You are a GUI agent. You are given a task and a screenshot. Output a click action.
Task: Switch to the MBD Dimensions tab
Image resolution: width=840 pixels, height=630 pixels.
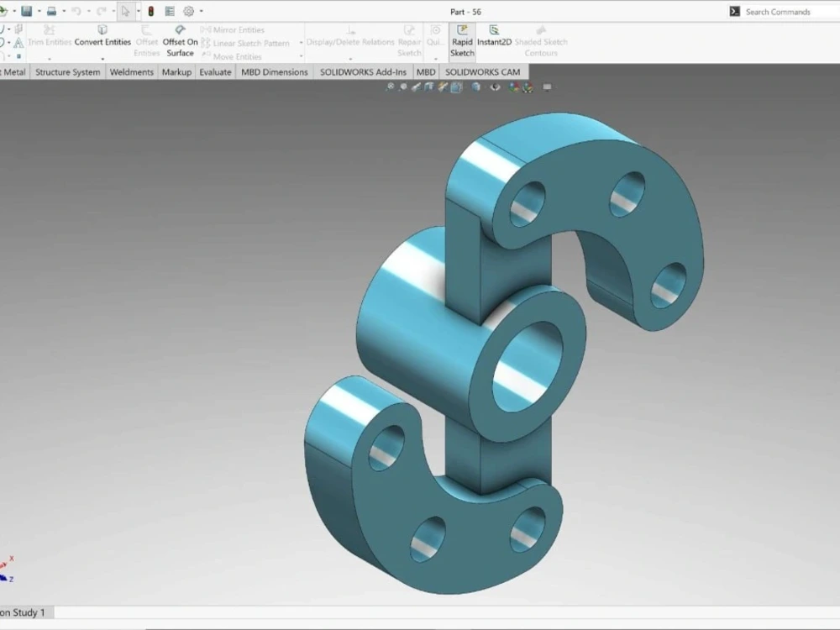tap(275, 71)
